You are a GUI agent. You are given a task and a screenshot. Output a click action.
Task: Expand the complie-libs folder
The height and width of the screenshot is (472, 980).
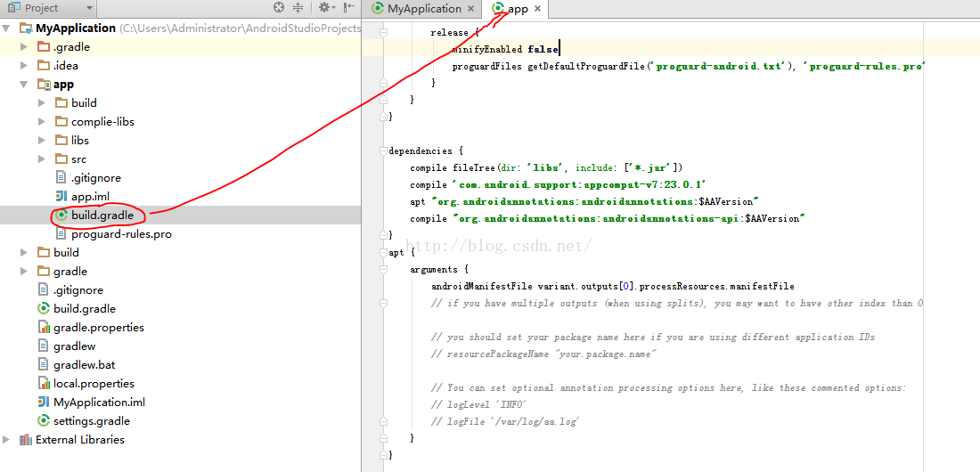point(42,122)
